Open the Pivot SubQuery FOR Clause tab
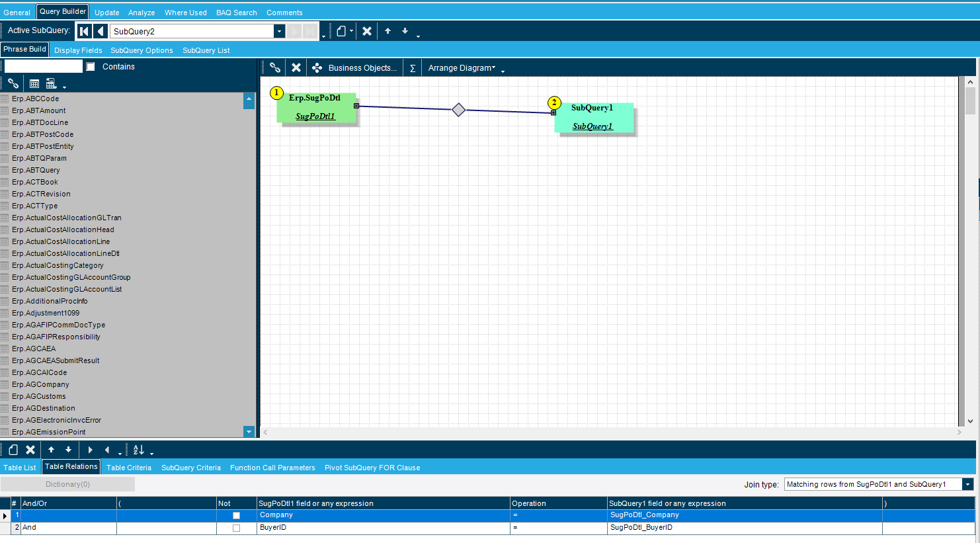This screenshot has width=980, height=543. click(x=372, y=468)
